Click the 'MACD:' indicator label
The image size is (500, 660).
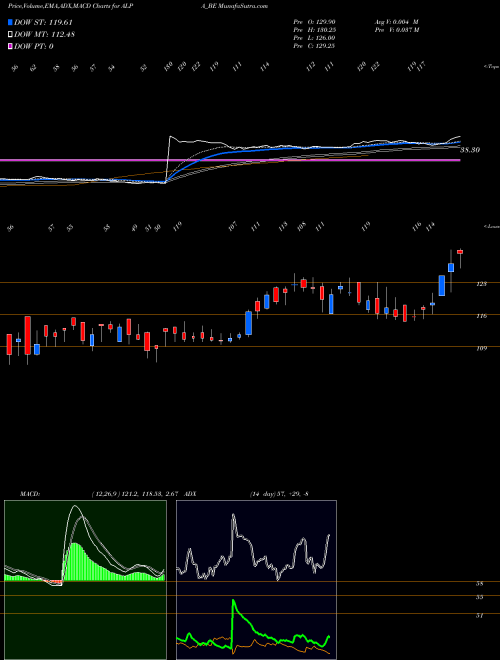30,493
